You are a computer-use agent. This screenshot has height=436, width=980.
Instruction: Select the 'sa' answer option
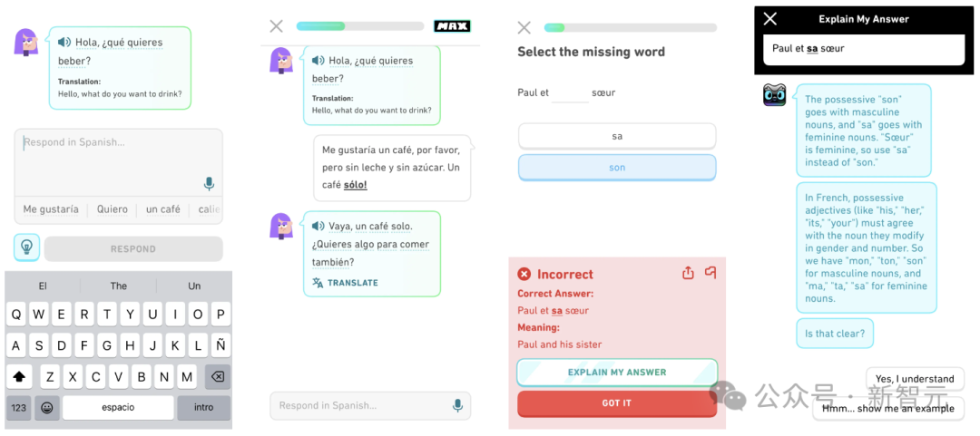click(x=617, y=136)
